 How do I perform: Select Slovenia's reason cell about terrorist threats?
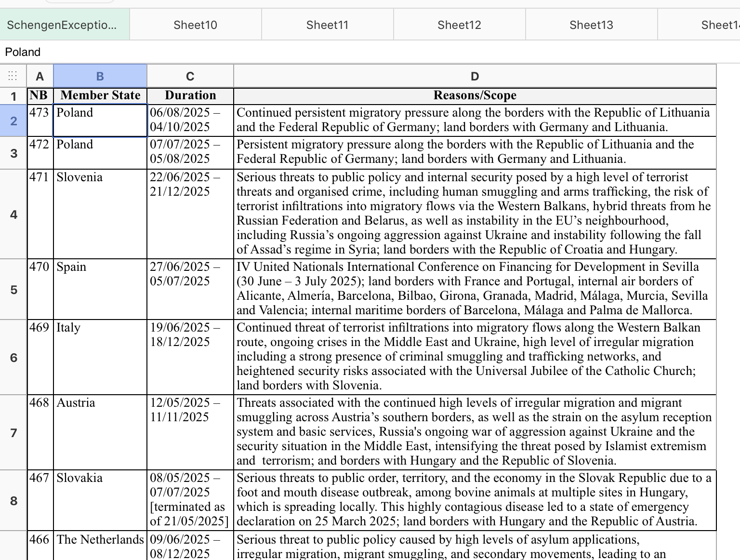click(x=475, y=214)
